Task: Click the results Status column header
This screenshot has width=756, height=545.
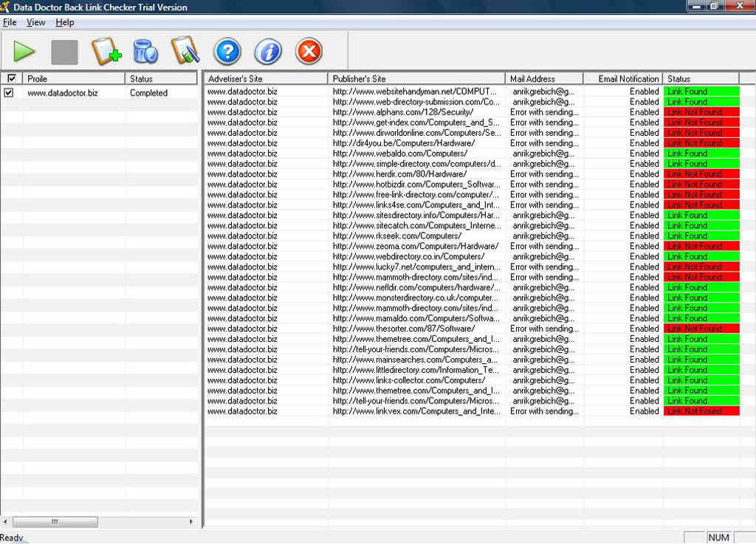Action: click(701, 78)
